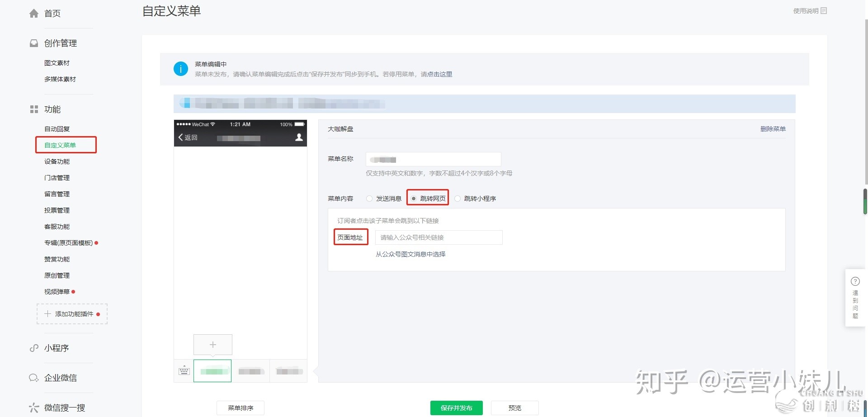
Task: Select the second bottom menu tab in phone
Action: click(x=251, y=371)
